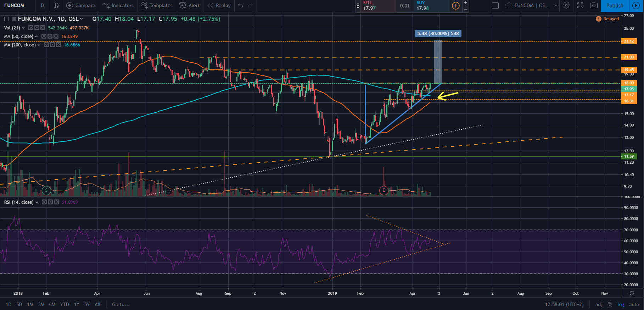
Task: Click the S split marker on timeline
Action: tap(46, 191)
